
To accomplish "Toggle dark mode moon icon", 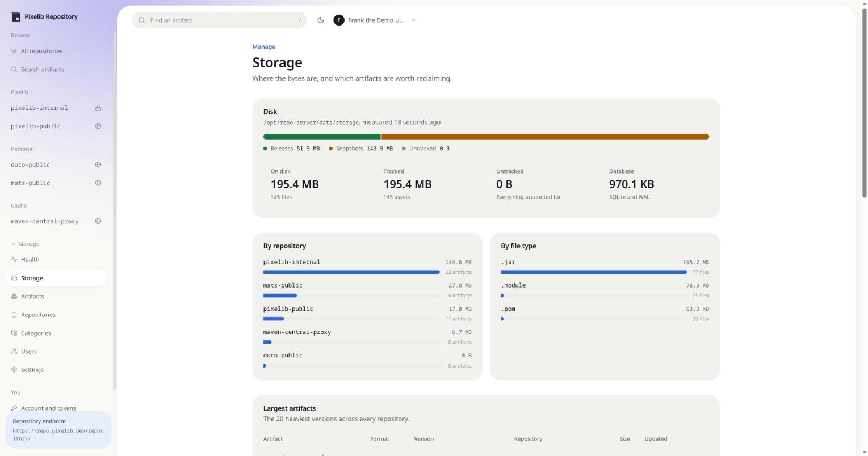I will click(x=321, y=20).
